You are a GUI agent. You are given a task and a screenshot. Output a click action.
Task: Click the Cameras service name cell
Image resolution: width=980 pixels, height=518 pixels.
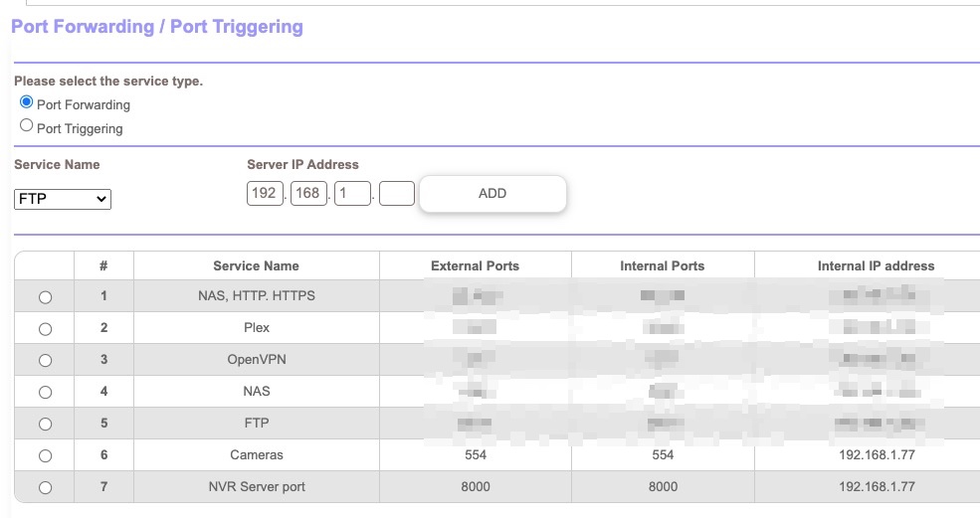point(256,454)
